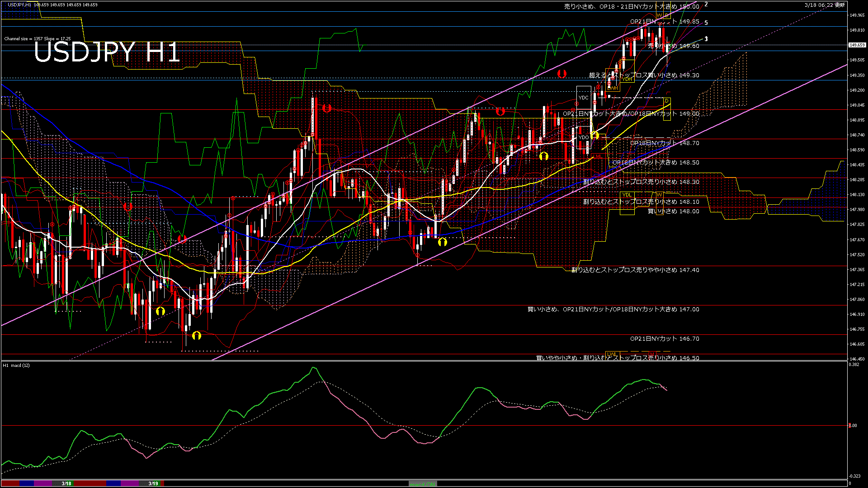The image size is (868, 488).
Task: Click the H1 macd (12) indicator label
Action: (x=16, y=365)
